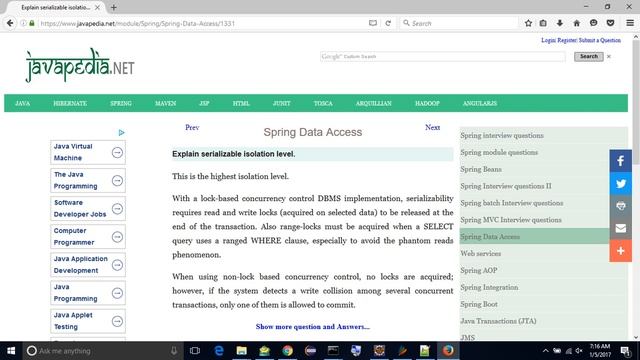Viewport: 640px width, 360px height.
Task: Open the Pocket icon in toolbar
Action: pos(610,23)
